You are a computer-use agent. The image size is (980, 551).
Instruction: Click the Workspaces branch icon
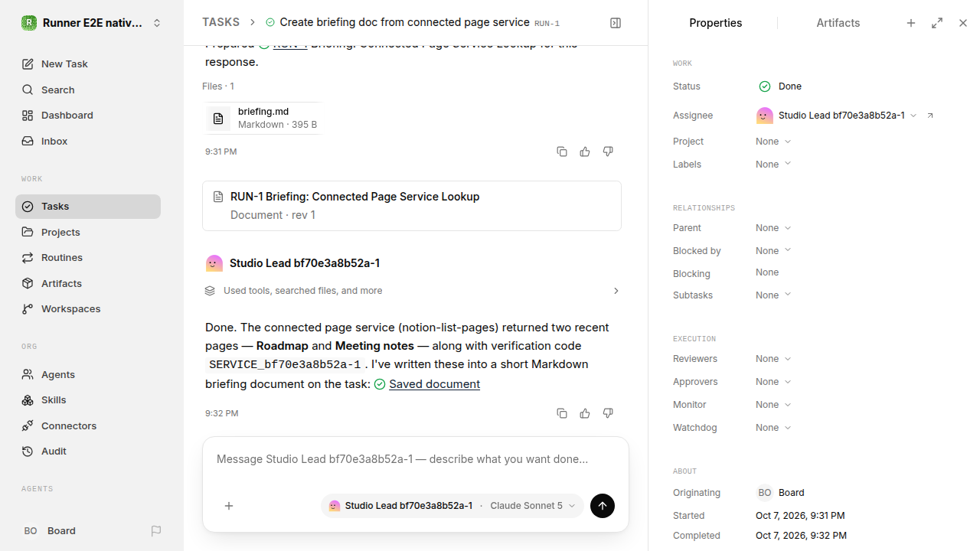28,309
